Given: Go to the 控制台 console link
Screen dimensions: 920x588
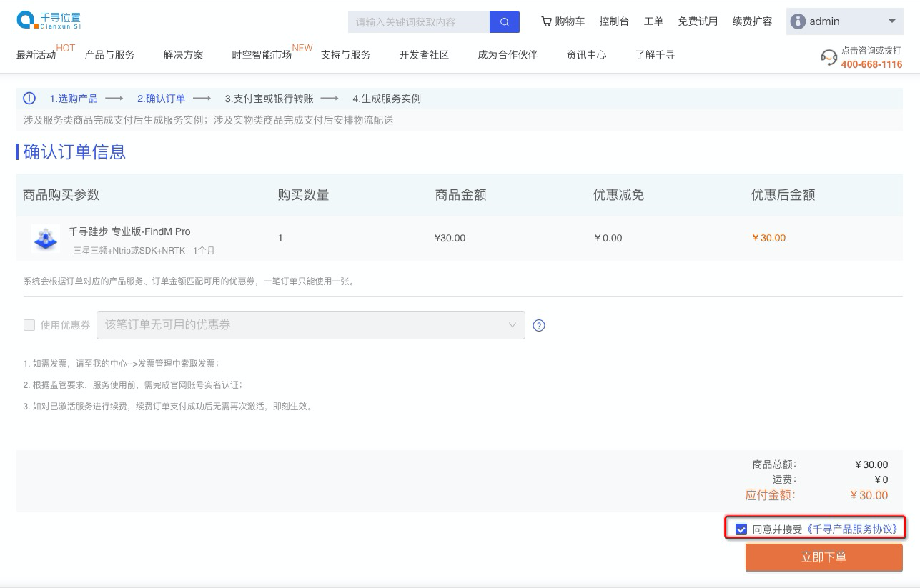Looking at the screenshot, I should click(x=614, y=21).
